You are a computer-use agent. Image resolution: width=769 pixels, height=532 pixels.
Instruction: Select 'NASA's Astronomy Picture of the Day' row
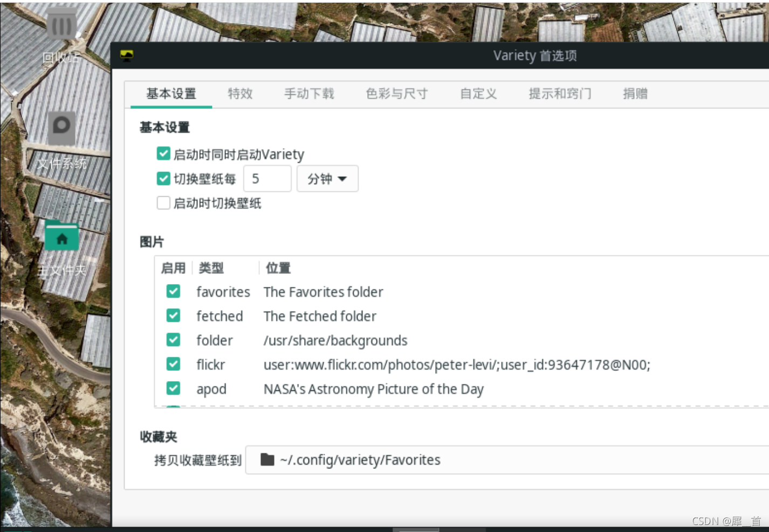pyautogui.click(x=374, y=389)
